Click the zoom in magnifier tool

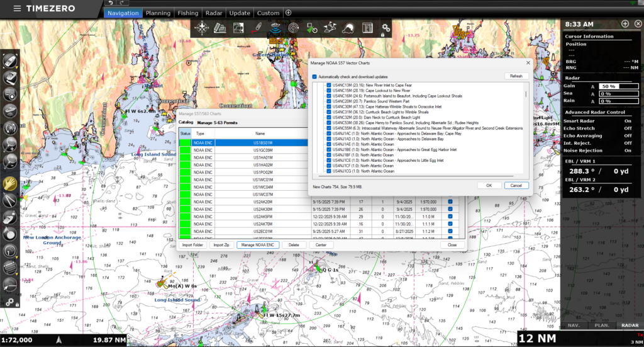10,145
